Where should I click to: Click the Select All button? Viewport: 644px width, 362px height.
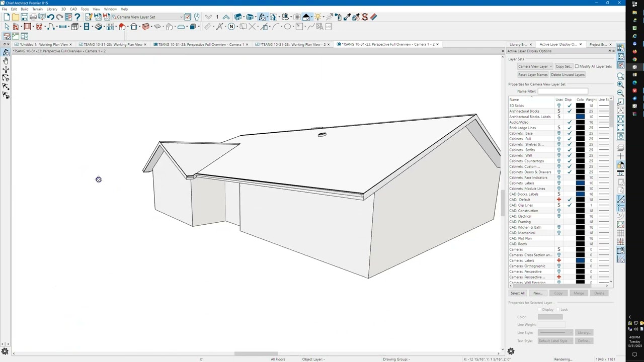(518, 293)
